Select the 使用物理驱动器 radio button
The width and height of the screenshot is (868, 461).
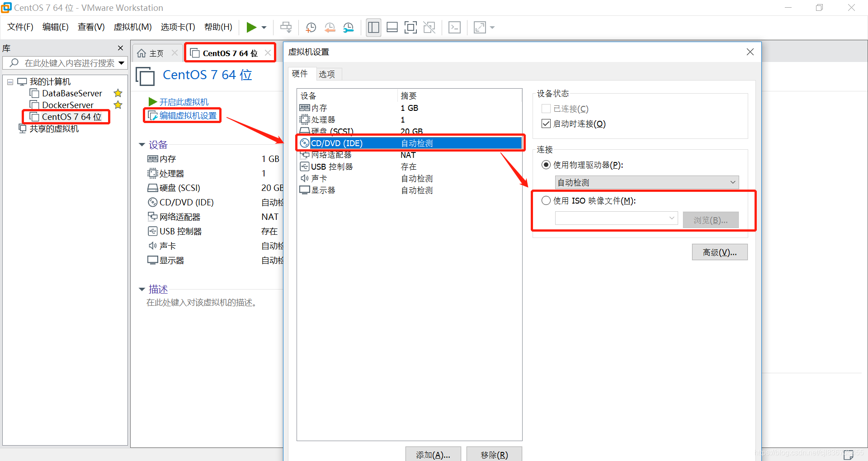click(x=546, y=165)
